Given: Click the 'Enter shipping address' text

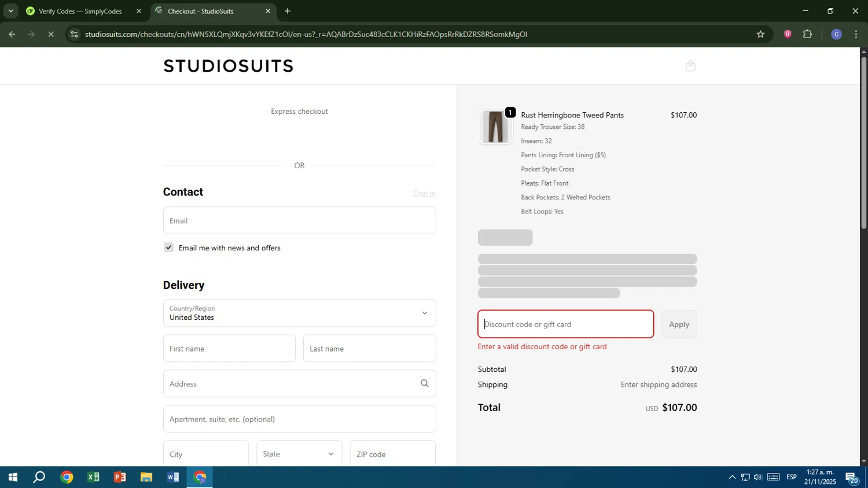Looking at the screenshot, I should coord(659,385).
